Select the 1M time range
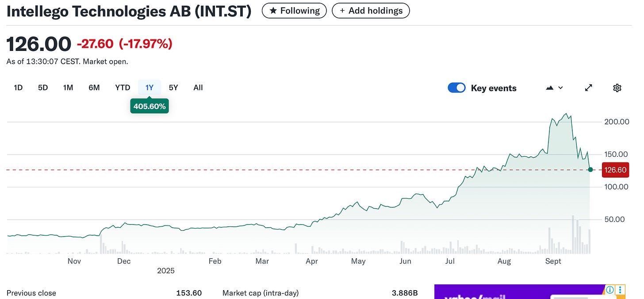The image size is (644, 299). tap(68, 88)
